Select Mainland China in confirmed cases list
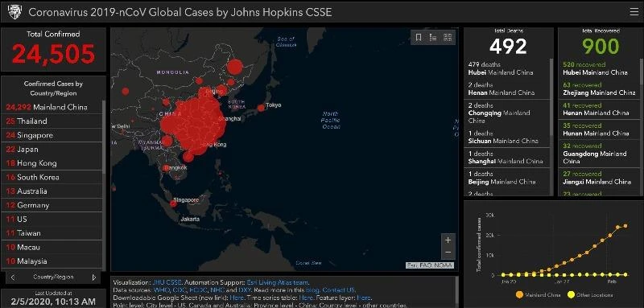The image size is (644, 308). tap(52, 107)
